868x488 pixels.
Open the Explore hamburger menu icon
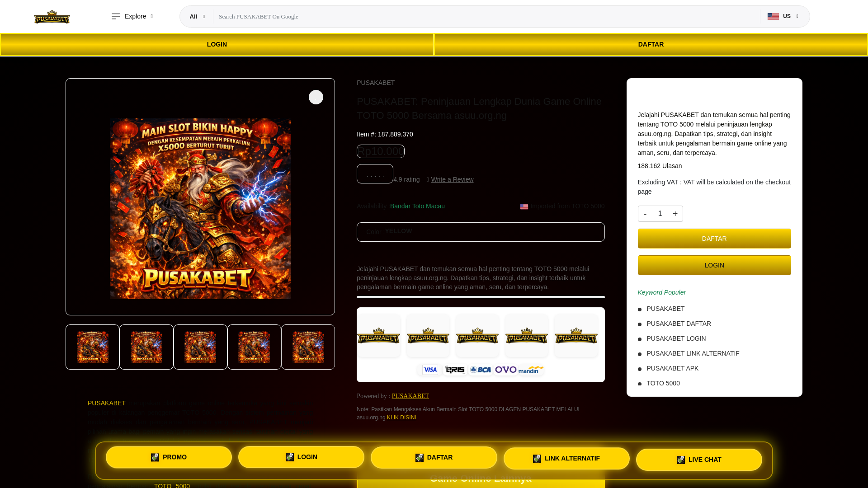[x=116, y=16]
